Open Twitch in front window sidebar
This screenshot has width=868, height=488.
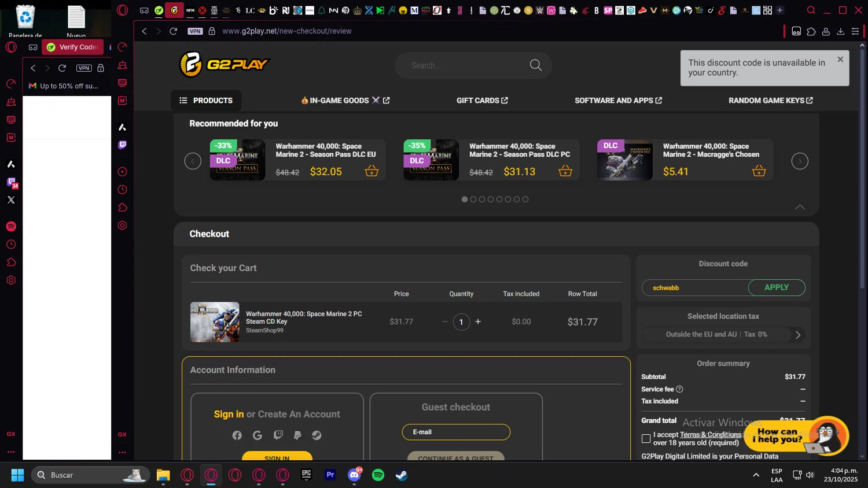(x=122, y=145)
